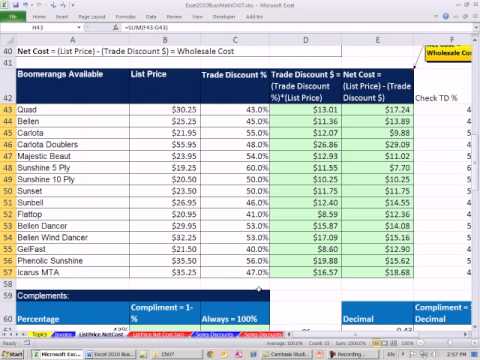Switch to the Insert ribbon tab
The height and width of the screenshot is (360, 480).
[x=62, y=17]
